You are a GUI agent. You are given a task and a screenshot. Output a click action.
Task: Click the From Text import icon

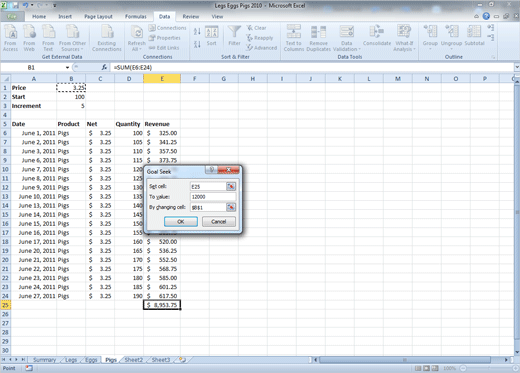48,38
